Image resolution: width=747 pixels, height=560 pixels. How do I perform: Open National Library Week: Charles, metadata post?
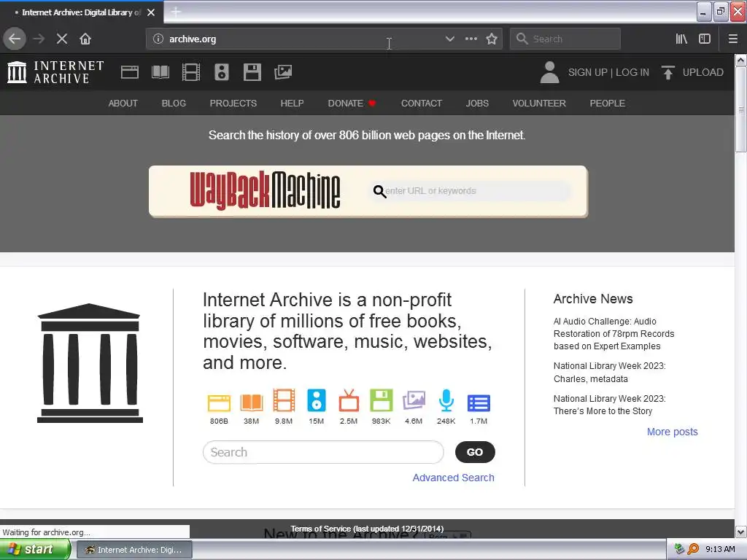610,373
